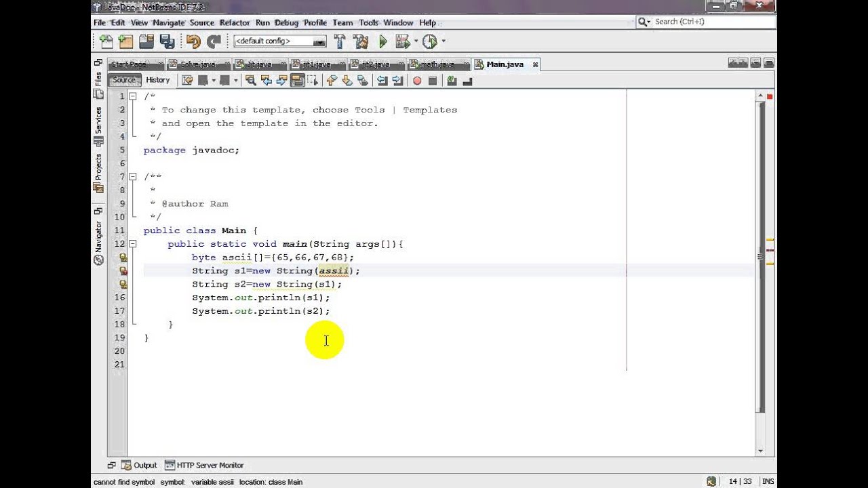Click the New Project icon
Viewport: 868px width, 488px height.
(126, 41)
